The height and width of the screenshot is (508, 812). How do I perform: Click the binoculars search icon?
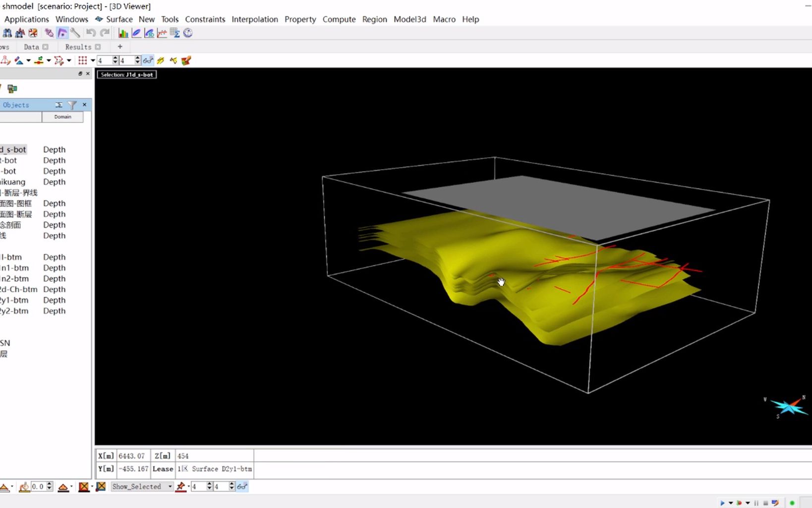7,33
